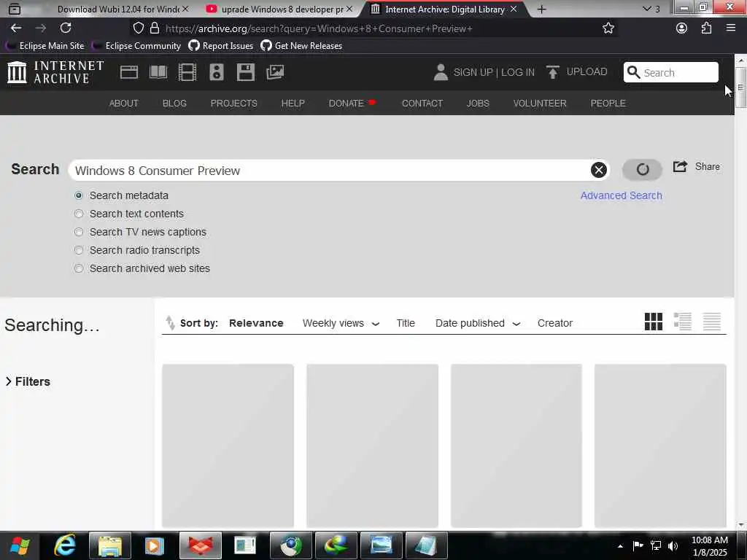Click the Share icon
Image resolution: width=747 pixels, height=560 pixels.
pos(681,167)
